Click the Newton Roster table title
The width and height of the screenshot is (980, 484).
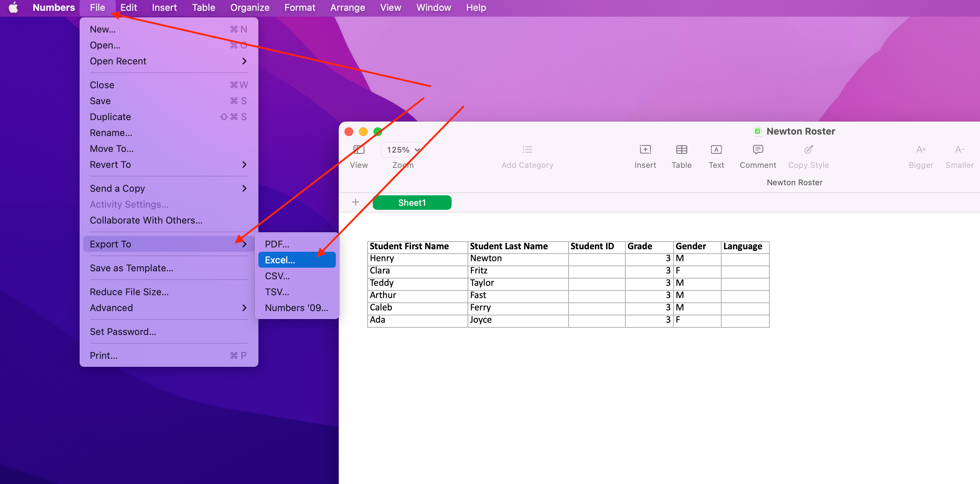(794, 183)
